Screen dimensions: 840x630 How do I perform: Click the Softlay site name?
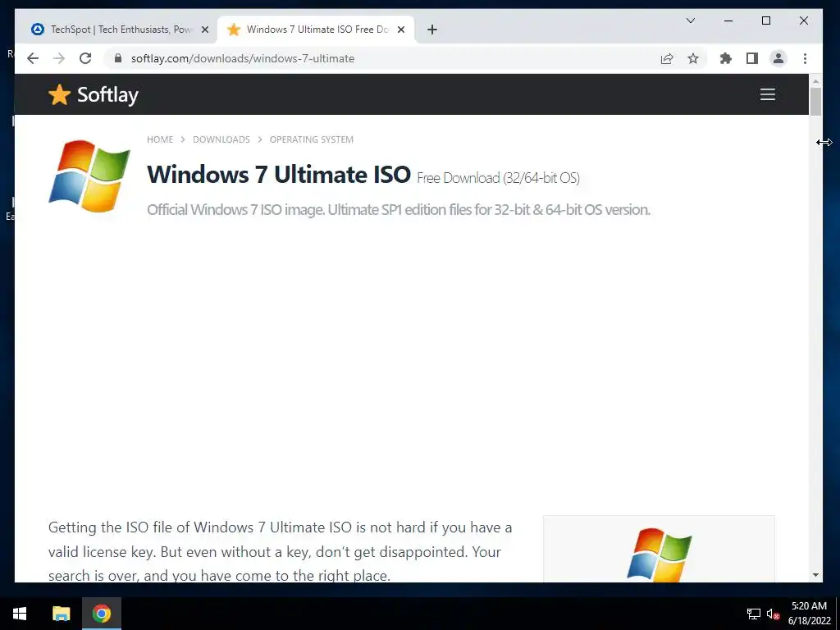click(x=107, y=95)
